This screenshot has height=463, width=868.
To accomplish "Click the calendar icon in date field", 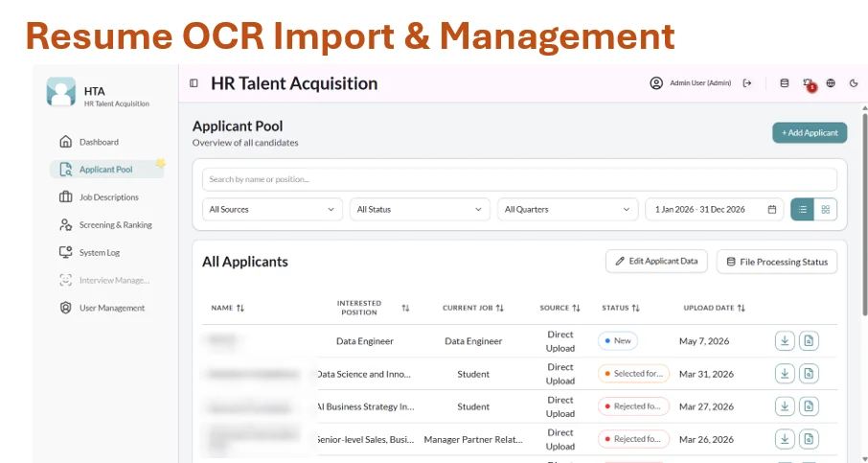I will click(771, 209).
